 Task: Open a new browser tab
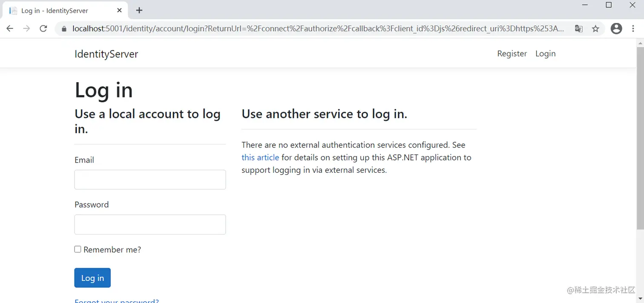pyautogui.click(x=139, y=10)
